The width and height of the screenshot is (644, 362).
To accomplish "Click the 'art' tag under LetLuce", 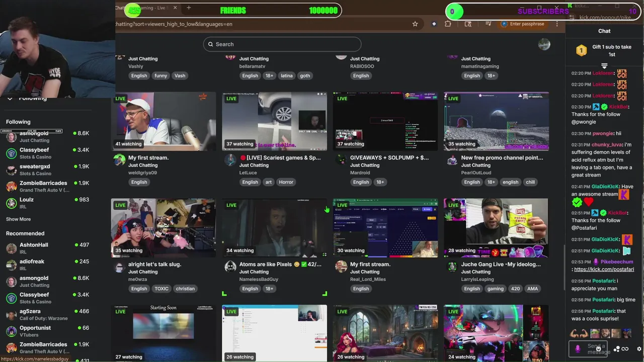I will pos(269,182).
